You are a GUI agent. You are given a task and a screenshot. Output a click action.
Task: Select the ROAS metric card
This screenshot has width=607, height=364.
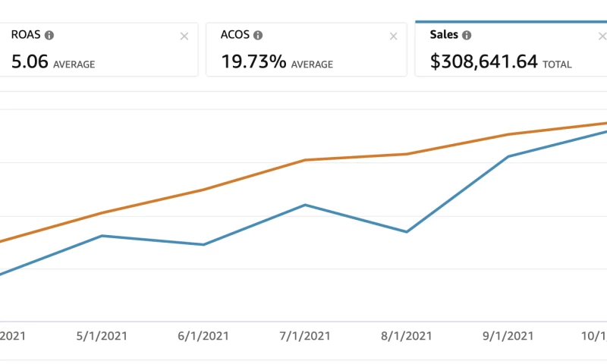click(99, 53)
